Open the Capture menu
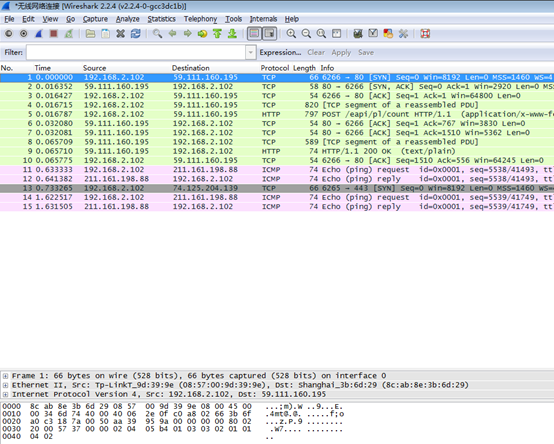554x444 pixels. [95, 19]
